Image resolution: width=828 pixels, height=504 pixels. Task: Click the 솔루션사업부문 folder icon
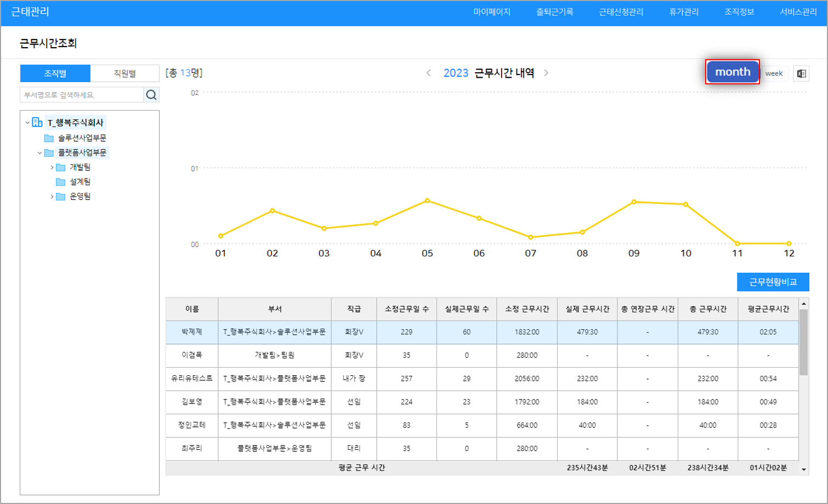tap(49, 138)
